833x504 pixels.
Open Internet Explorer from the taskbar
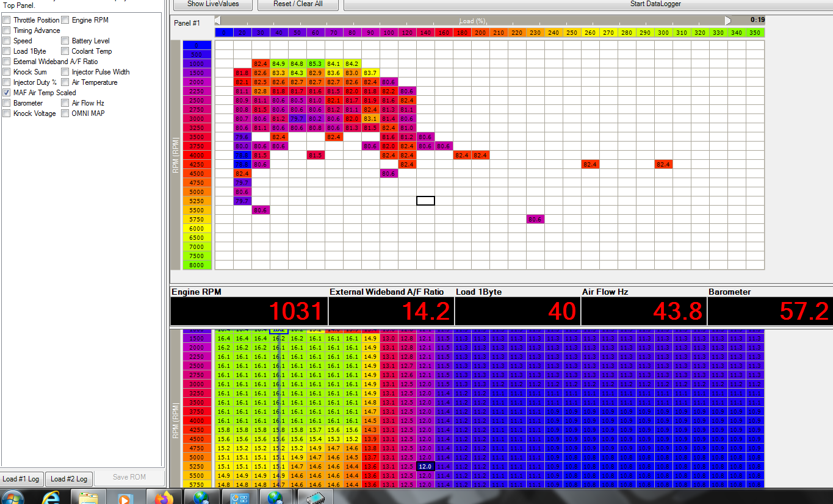51,497
